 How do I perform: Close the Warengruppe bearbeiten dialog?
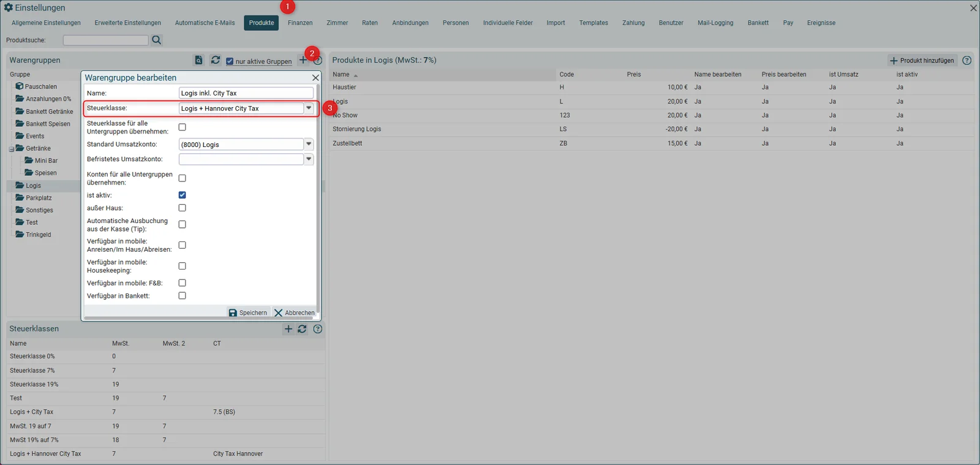[x=315, y=78]
